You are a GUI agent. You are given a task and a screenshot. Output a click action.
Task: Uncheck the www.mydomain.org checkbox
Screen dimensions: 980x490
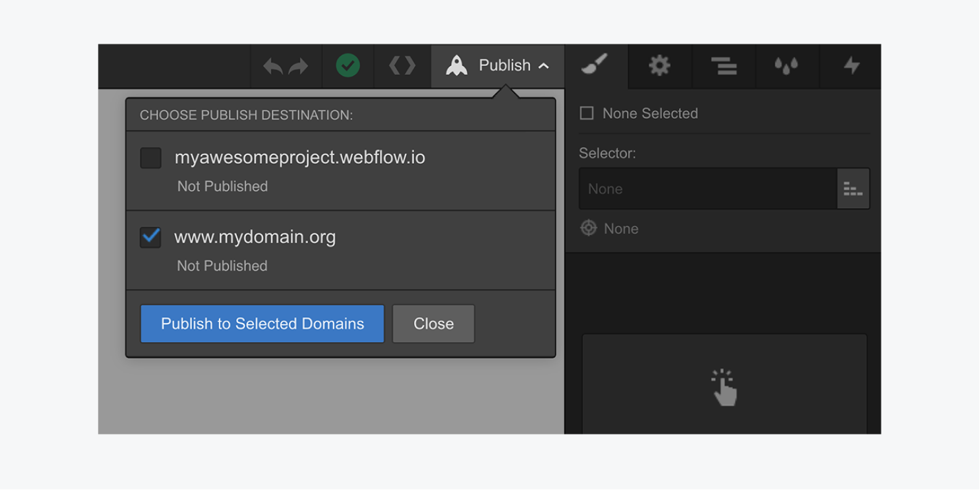[151, 237]
